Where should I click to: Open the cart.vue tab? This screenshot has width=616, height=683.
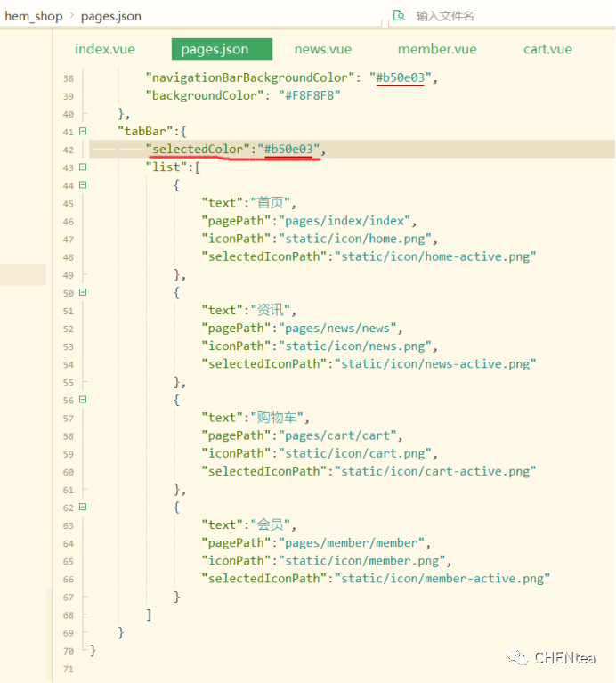coord(547,49)
